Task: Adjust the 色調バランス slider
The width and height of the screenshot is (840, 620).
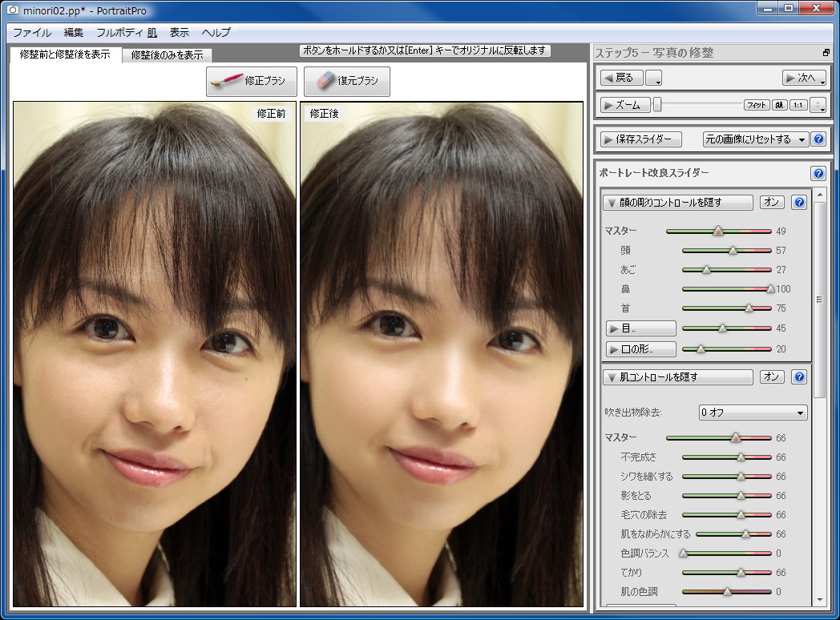Action: coord(726,553)
